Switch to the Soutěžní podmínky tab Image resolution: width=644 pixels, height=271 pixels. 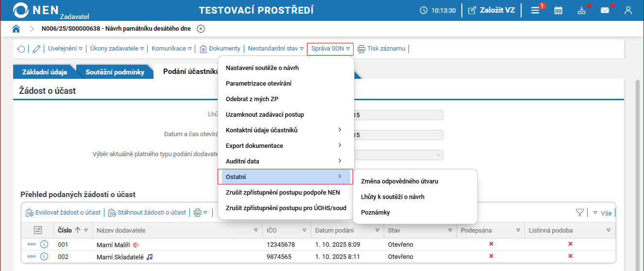pos(115,72)
